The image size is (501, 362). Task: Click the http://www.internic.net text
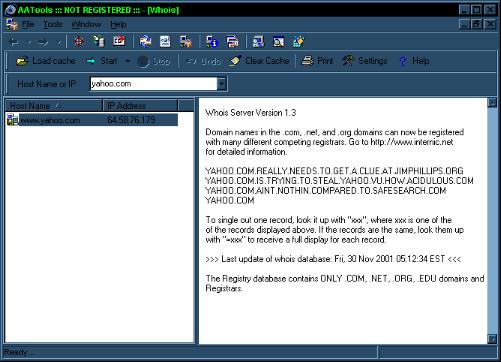tap(412, 142)
